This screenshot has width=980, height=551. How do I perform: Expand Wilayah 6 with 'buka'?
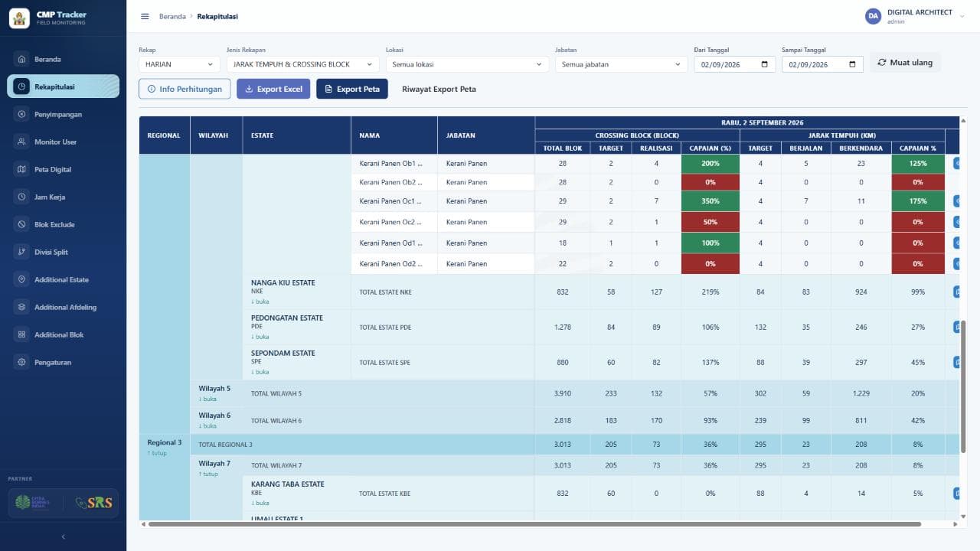pyautogui.click(x=207, y=425)
